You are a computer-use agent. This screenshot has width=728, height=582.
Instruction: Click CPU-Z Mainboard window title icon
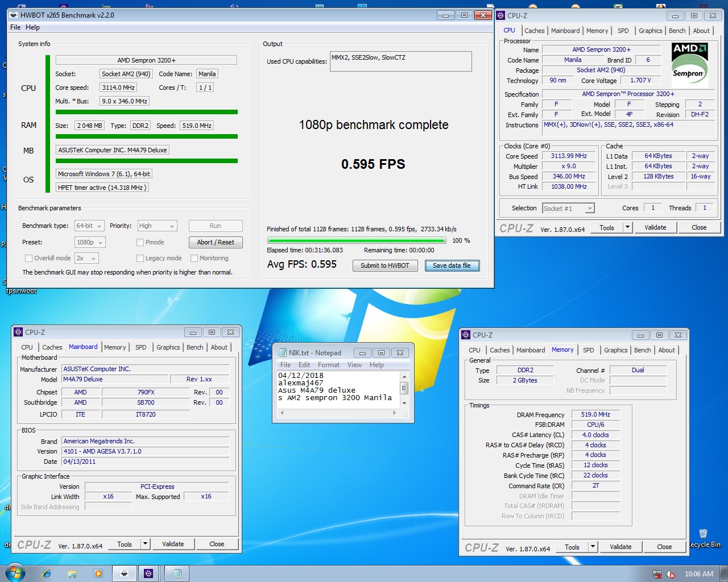click(x=18, y=332)
